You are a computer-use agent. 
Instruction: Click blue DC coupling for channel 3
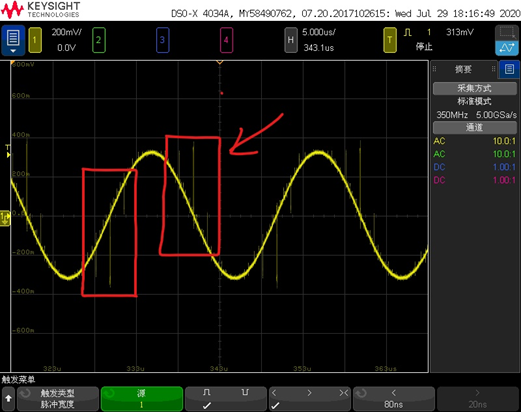click(439, 167)
